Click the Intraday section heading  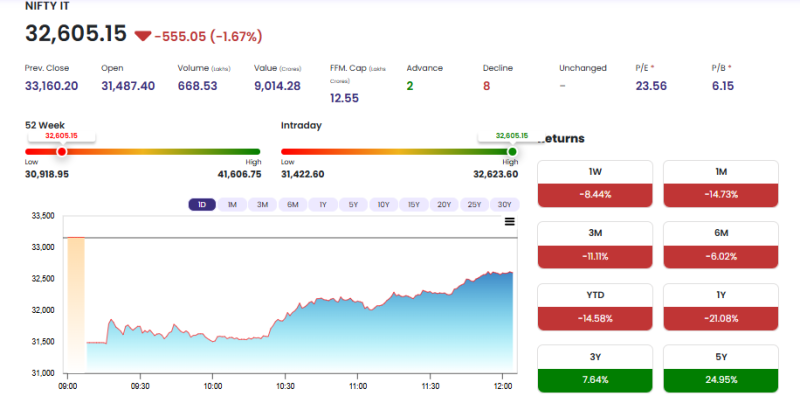(301, 125)
